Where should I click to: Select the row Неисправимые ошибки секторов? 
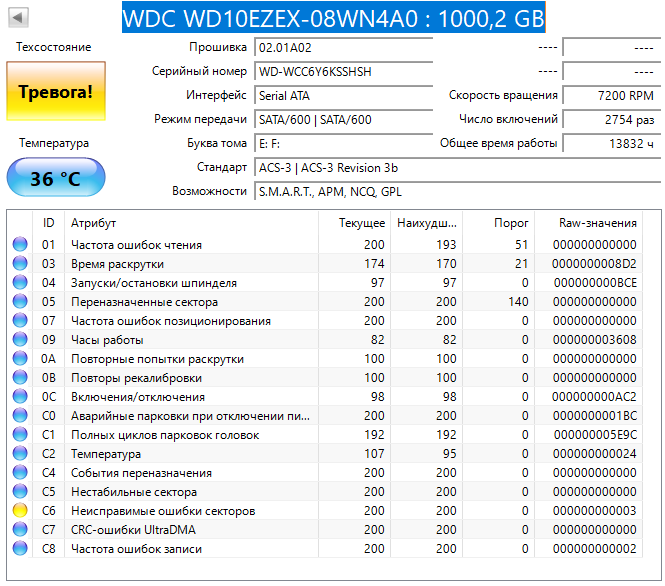pos(327,511)
